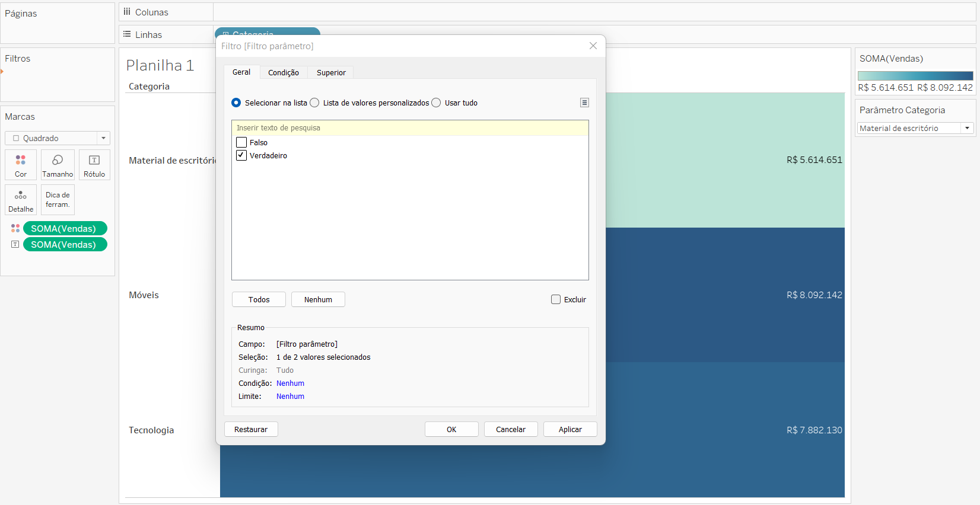Open the Dica de ferram. tooltip card
Viewport: 980px width, 505px height.
(x=58, y=200)
